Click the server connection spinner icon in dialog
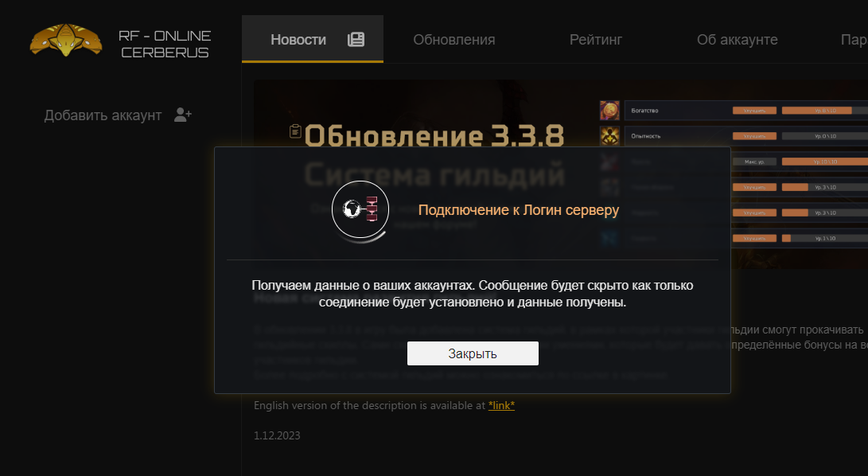 coord(360,210)
